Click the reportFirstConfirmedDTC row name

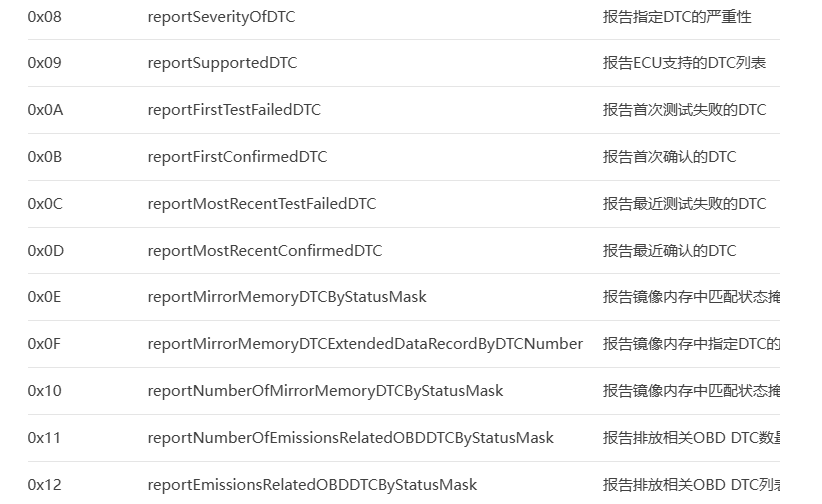coord(237,157)
